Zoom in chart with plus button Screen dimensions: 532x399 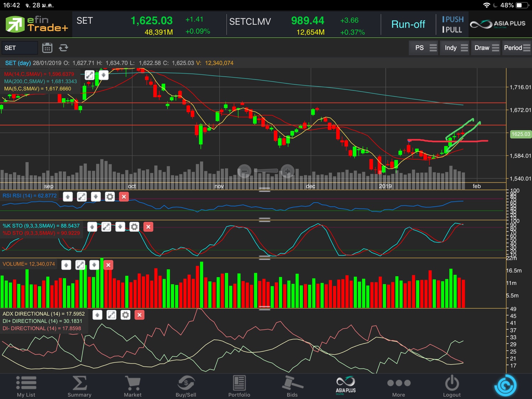tap(287, 172)
